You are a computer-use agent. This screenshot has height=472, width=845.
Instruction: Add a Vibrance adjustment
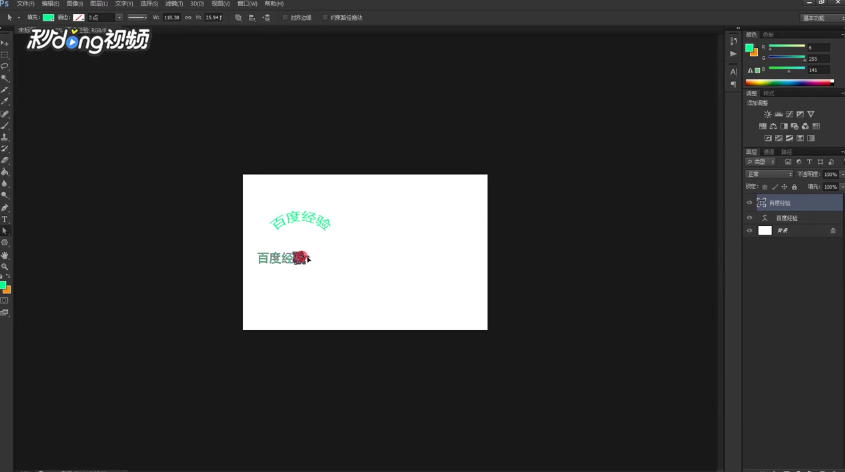pyautogui.click(x=811, y=114)
